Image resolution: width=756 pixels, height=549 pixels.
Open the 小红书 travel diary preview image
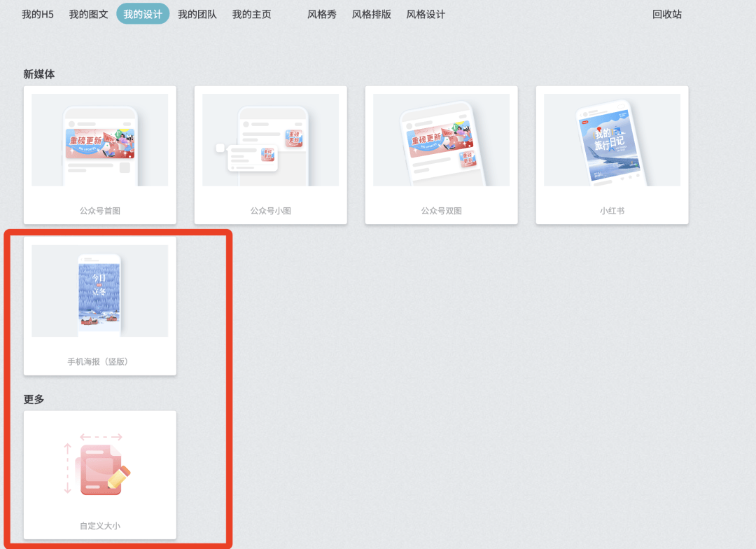coord(612,140)
